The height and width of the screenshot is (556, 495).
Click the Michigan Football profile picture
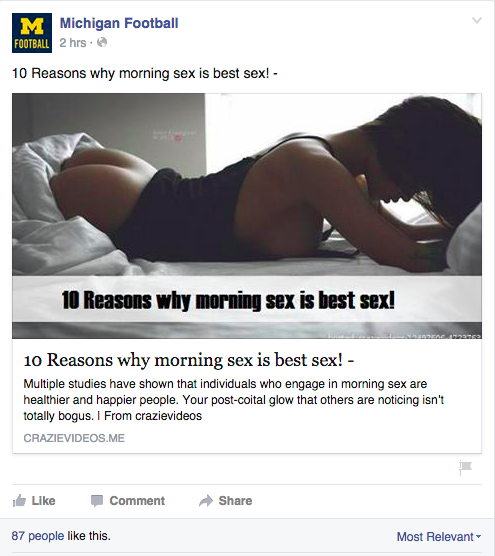click(x=32, y=33)
